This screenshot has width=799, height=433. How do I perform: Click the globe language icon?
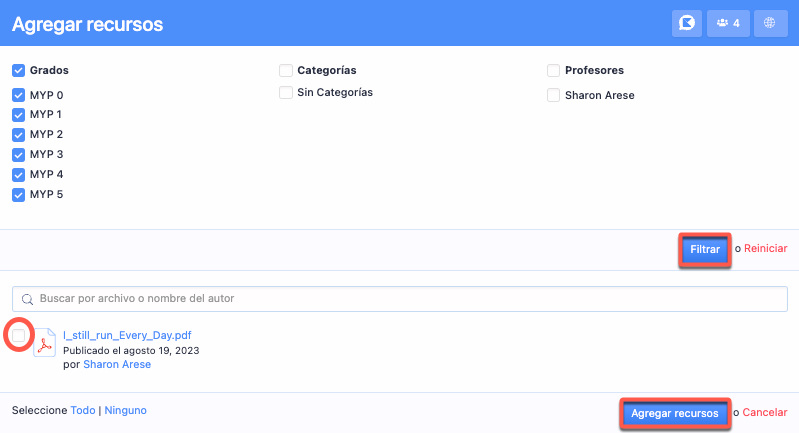(770, 23)
